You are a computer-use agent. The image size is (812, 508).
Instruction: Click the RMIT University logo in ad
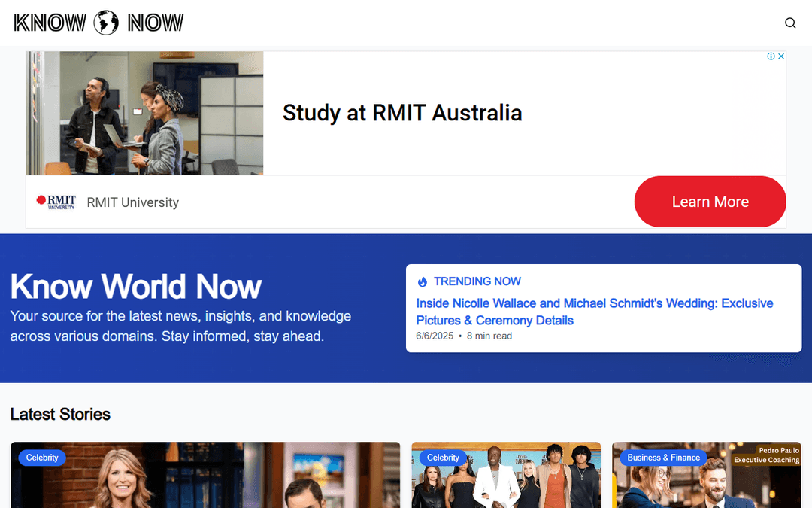pos(56,202)
